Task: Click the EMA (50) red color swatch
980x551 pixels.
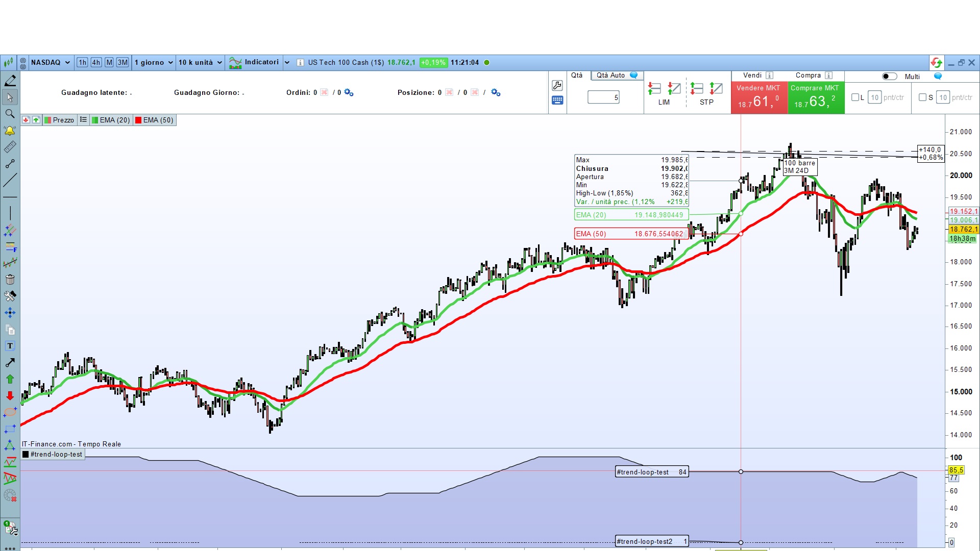Action: click(138, 120)
